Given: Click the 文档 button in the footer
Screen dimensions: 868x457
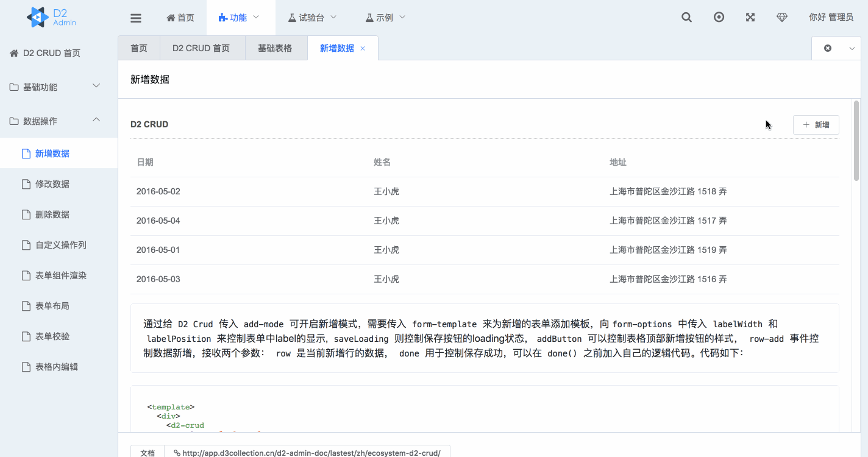Looking at the screenshot, I should tap(148, 453).
